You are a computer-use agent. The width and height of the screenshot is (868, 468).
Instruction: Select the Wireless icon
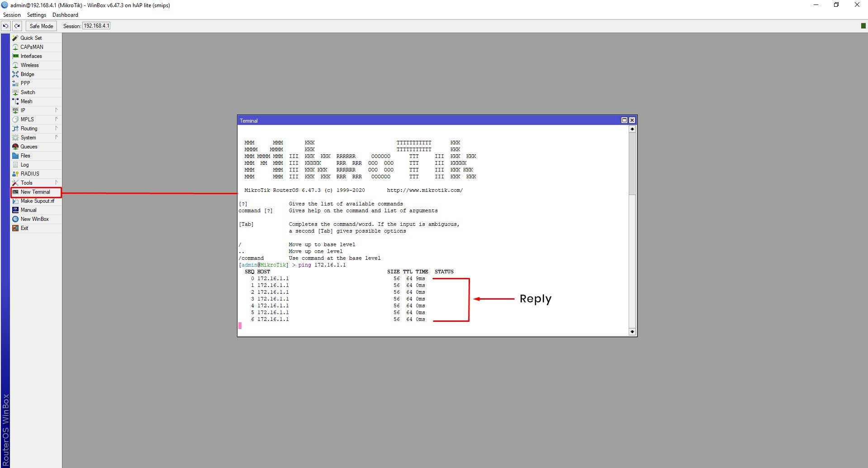(15, 65)
